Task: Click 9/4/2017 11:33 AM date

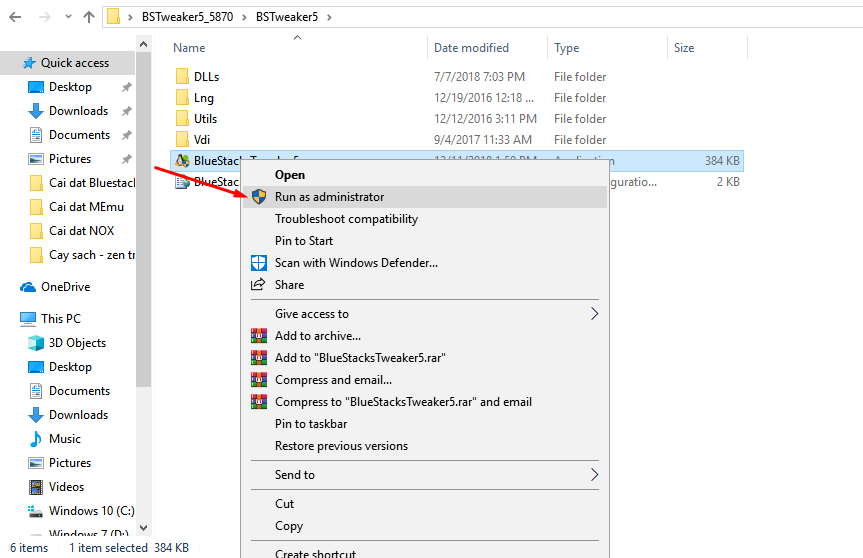Action: coord(483,140)
